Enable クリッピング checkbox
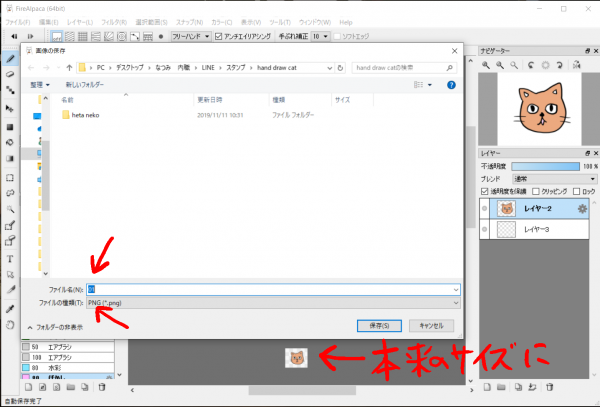 pos(537,190)
